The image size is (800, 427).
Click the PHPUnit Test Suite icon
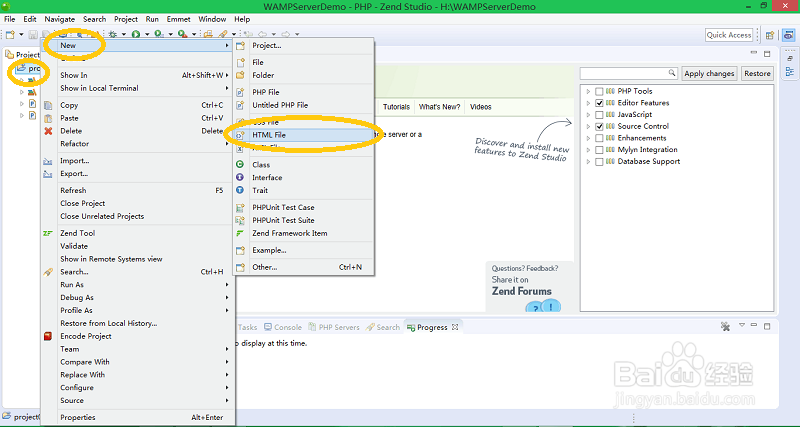[x=240, y=220]
